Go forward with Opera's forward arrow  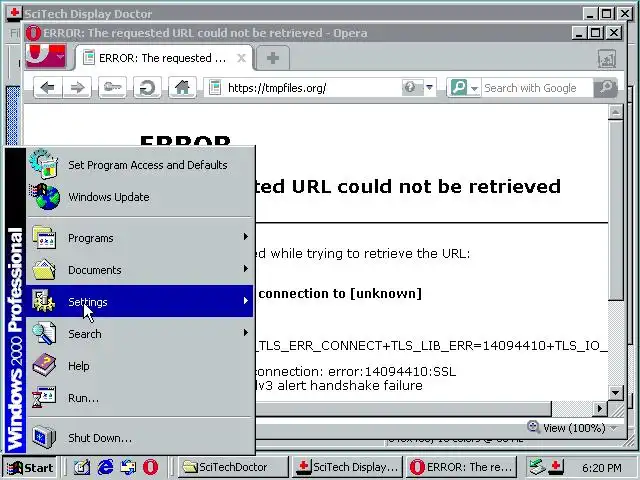77,87
